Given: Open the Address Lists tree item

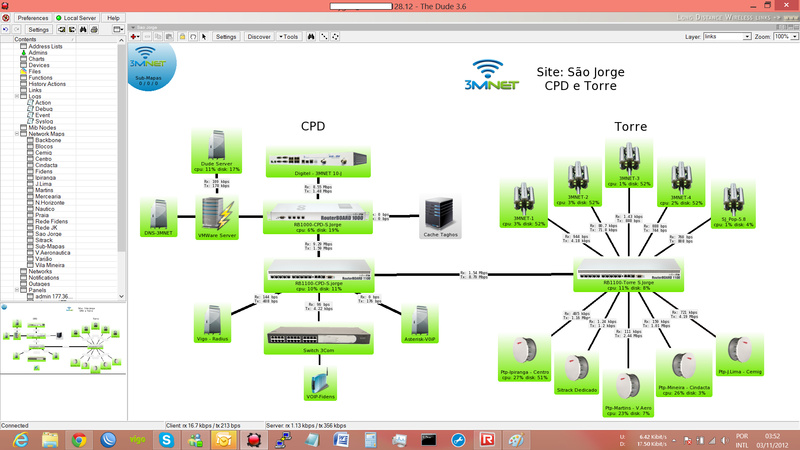Looking at the screenshot, I should pyautogui.click(x=45, y=46).
